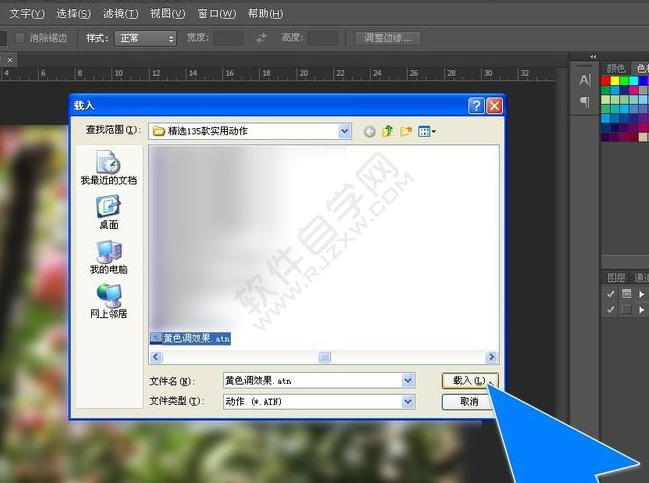Switch to the 颜色 color tab
This screenshot has height=483, width=649.
point(615,68)
